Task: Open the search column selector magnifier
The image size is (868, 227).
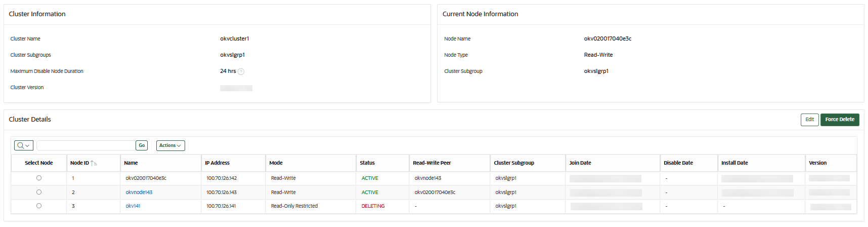Action: click(24, 145)
